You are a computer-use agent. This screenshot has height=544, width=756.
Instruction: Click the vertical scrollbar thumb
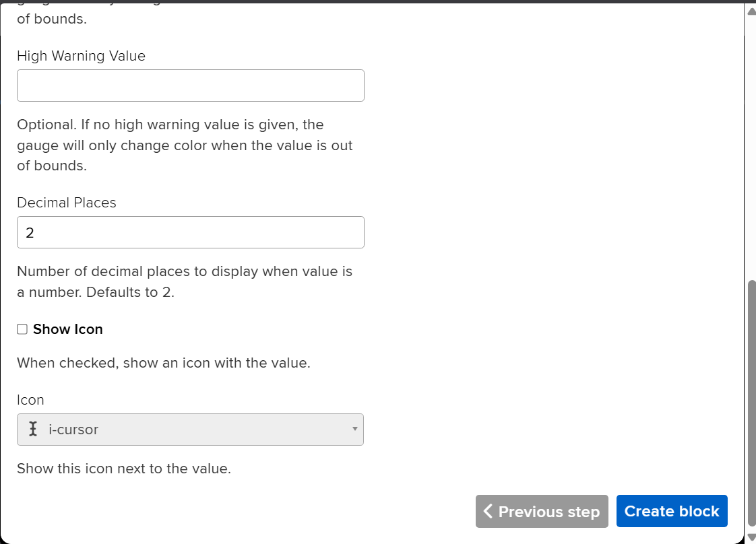click(752, 403)
